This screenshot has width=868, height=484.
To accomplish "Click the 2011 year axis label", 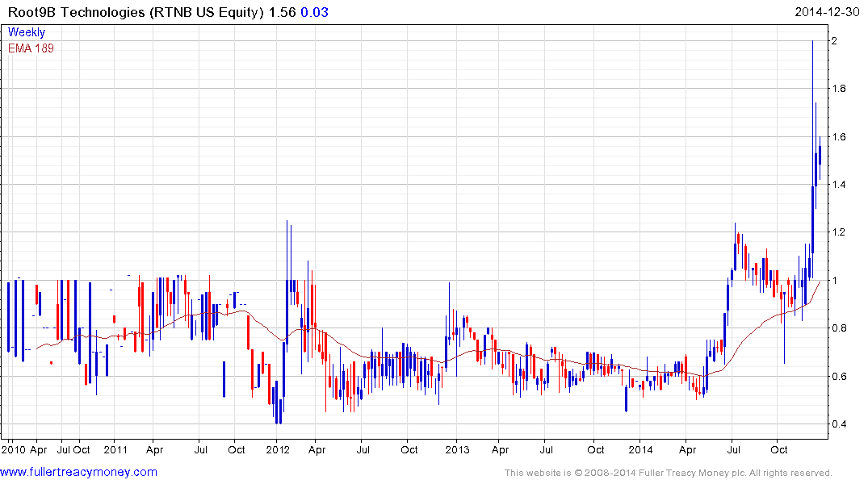I will [x=115, y=449].
